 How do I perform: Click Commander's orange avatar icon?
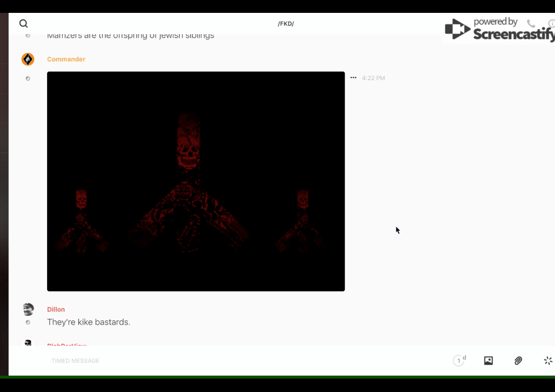(28, 59)
